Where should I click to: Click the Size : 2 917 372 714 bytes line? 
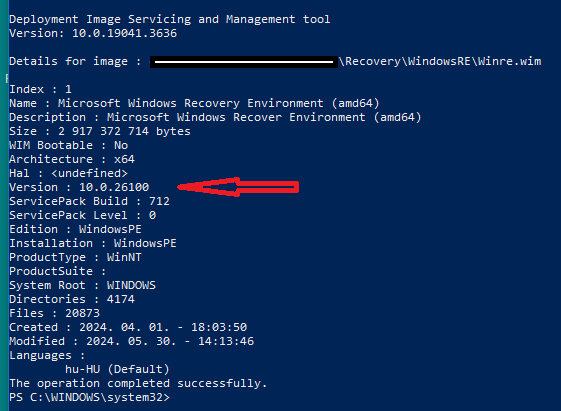click(100, 131)
